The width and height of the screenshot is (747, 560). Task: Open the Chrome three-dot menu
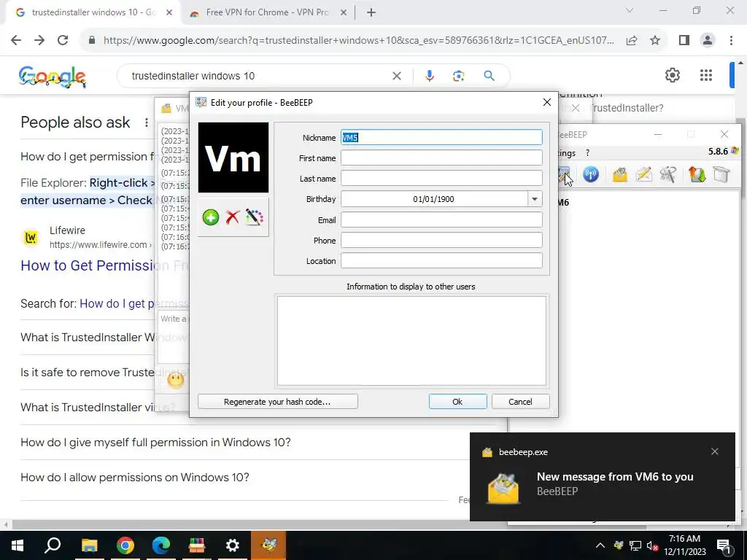tap(731, 41)
